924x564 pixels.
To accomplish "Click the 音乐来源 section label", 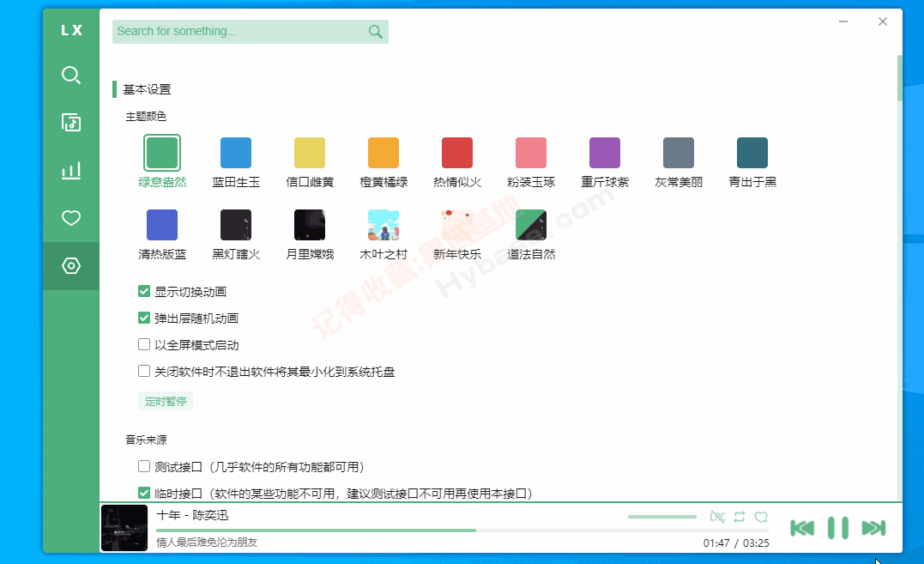I will (146, 440).
